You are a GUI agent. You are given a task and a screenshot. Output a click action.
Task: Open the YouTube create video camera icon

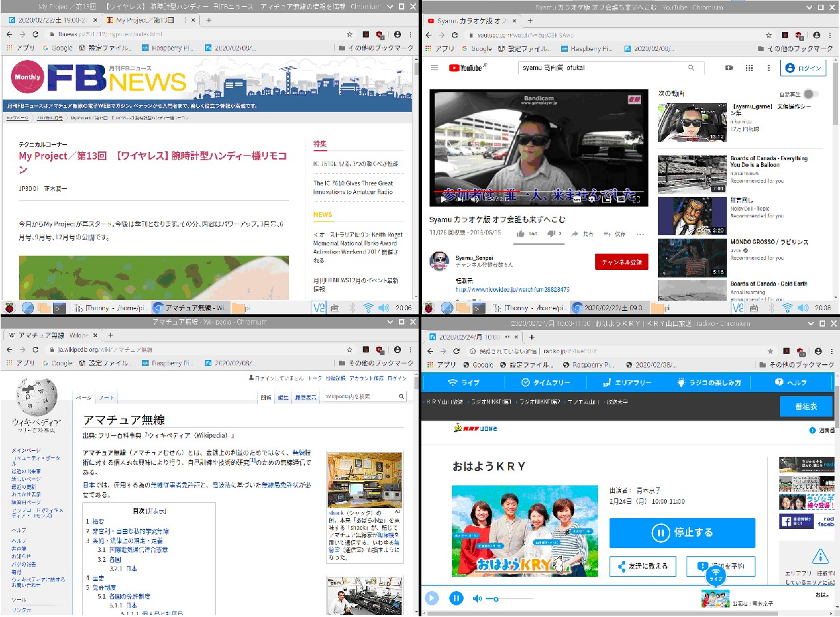point(729,68)
